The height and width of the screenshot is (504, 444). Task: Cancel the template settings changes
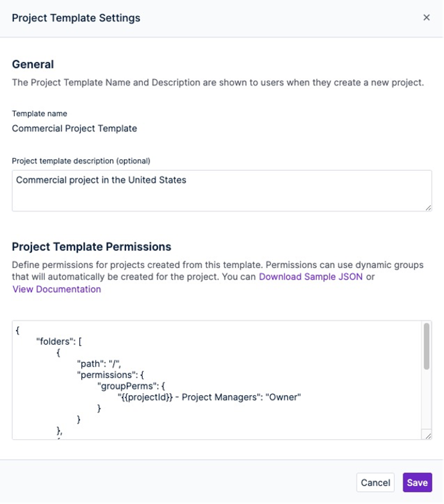point(375,483)
